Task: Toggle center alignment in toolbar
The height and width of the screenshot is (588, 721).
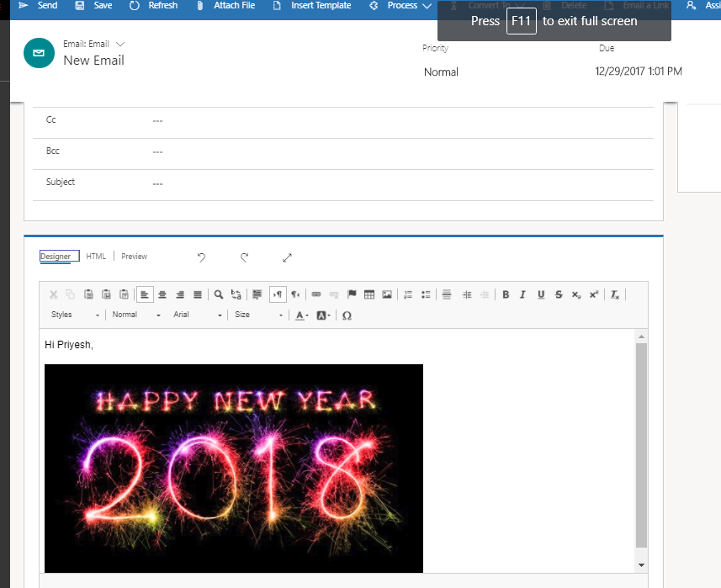Action: (162, 294)
